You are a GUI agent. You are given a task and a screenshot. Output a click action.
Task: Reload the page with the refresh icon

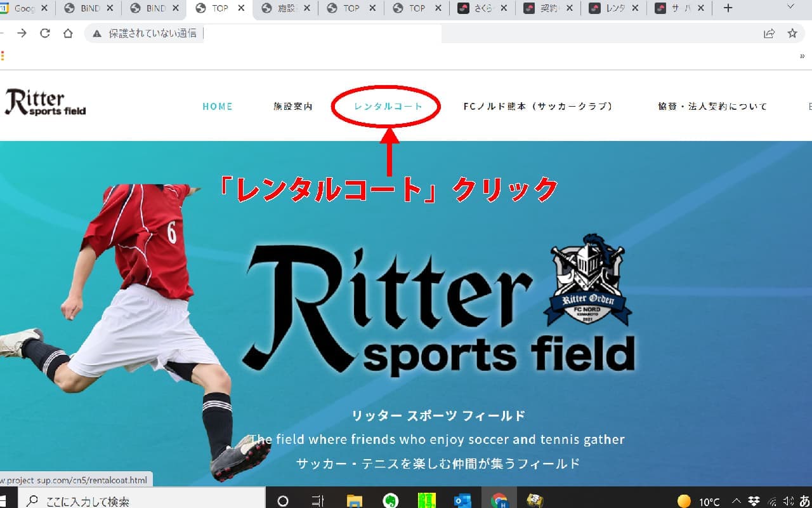[x=45, y=34]
